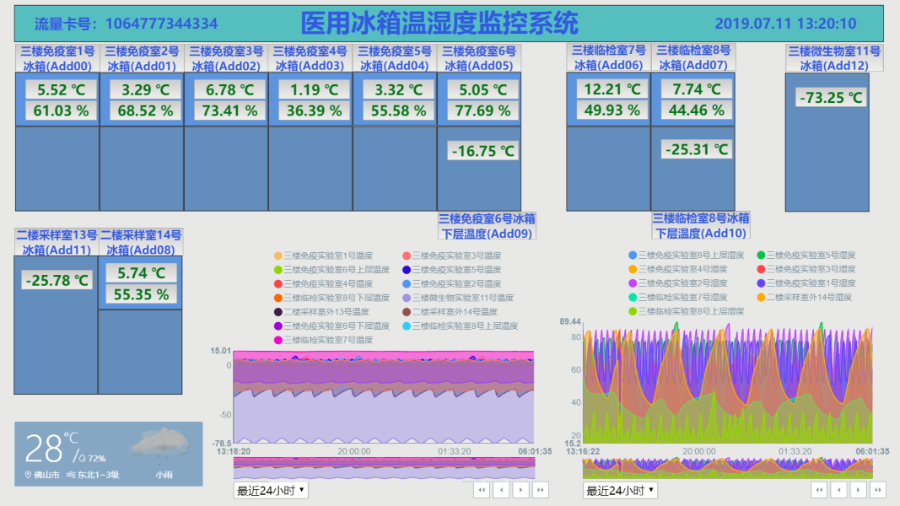Click the 5.52 ℃ temperature reading
The width and height of the screenshot is (900, 506).
click(61, 89)
